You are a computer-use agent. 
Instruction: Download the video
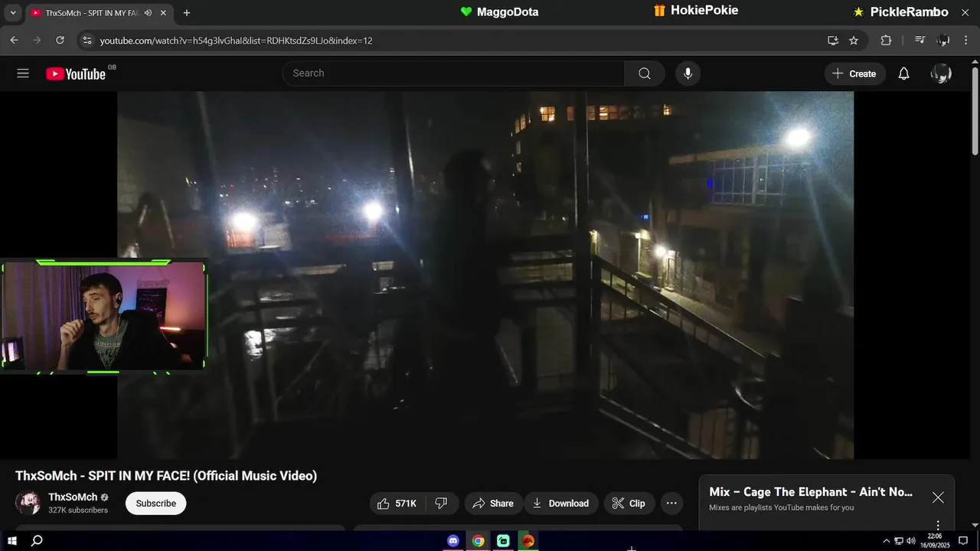pyautogui.click(x=561, y=504)
